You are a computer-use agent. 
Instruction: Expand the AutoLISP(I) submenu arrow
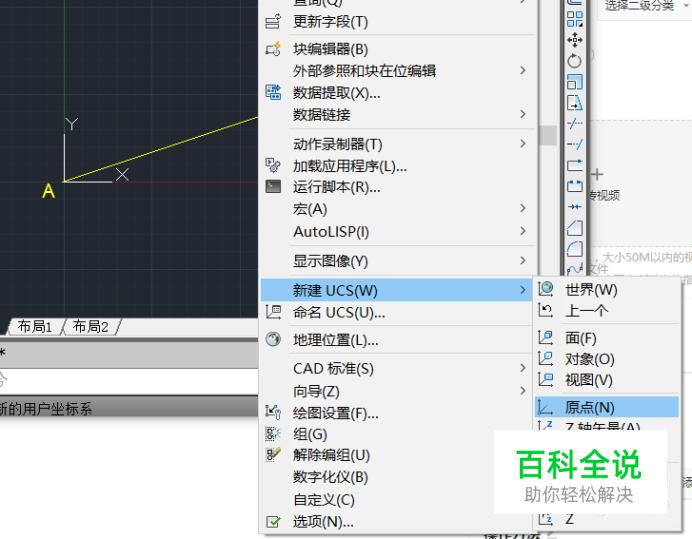[x=523, y=231]
